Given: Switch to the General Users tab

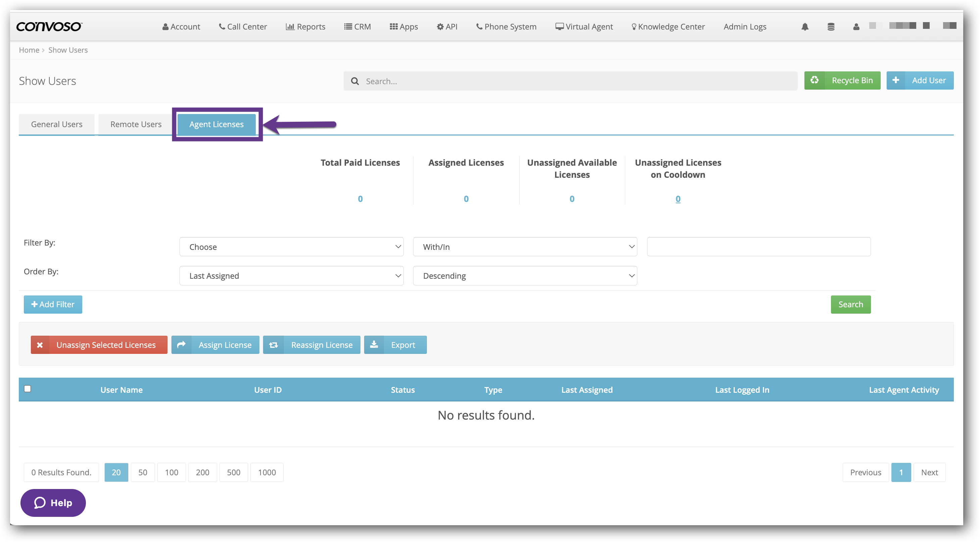Looking at the screenshot, I should pyautogui.click(x=57, y=124).
